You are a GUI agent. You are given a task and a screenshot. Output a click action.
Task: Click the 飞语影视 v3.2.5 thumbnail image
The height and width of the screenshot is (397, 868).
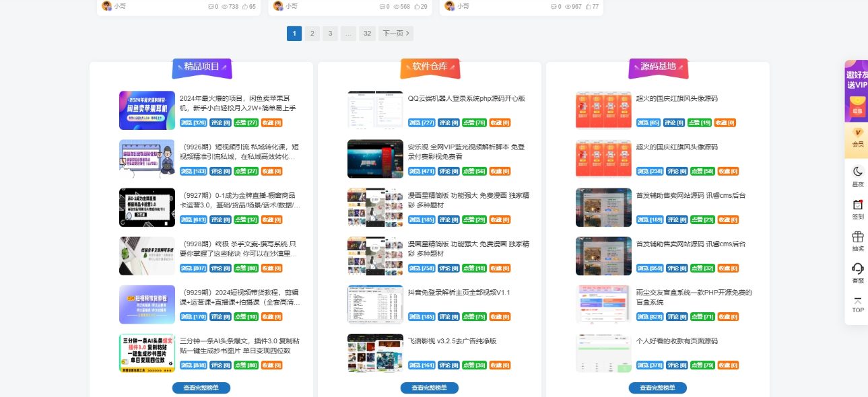(x=375, y=353)
